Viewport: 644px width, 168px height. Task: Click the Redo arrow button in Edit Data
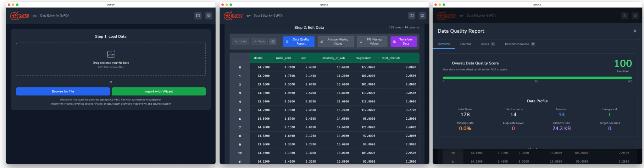tap(259, 41)
